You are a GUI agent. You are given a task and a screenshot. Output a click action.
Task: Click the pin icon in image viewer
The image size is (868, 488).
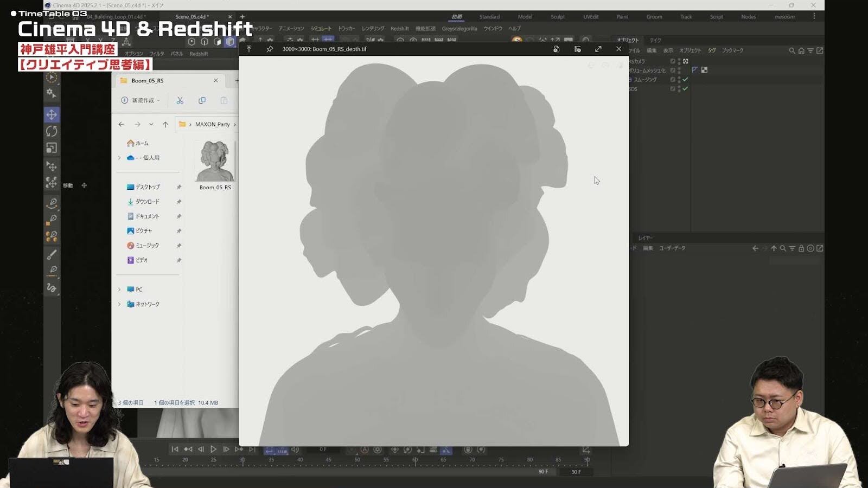coord(270,49)
